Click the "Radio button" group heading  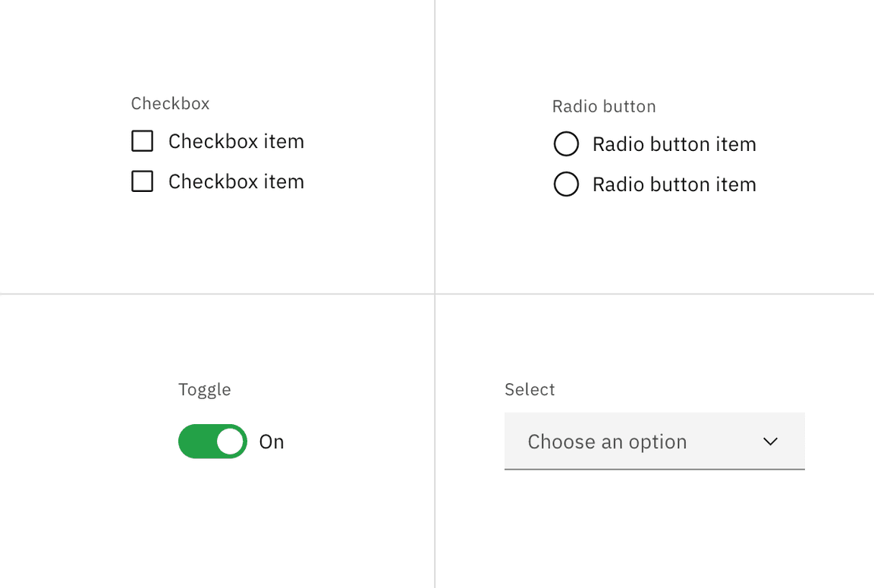pos(604,106)
